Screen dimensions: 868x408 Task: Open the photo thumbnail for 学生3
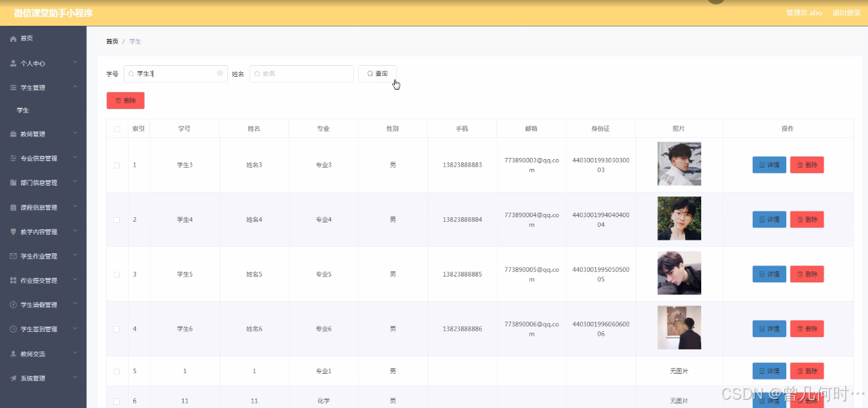pyautogui.click(x=679, y=164)
